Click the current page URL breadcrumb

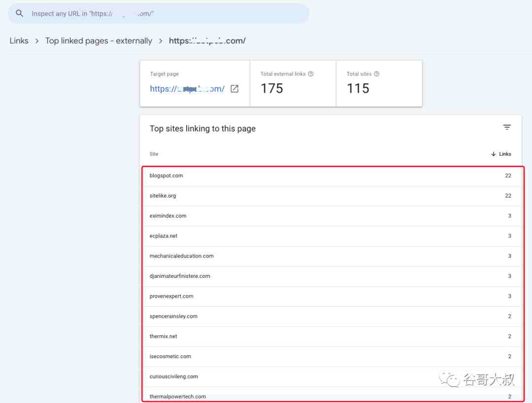click(207, 41)
